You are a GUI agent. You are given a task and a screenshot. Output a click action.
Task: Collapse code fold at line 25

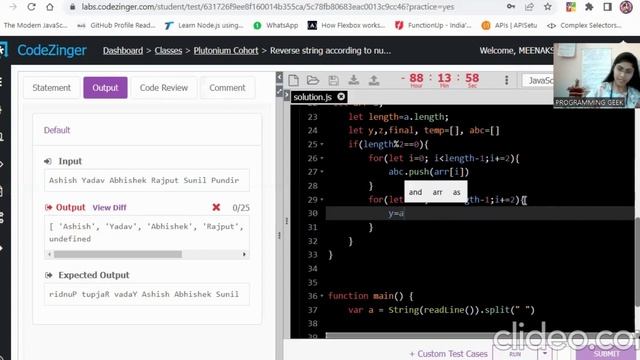tap(322, 144)
